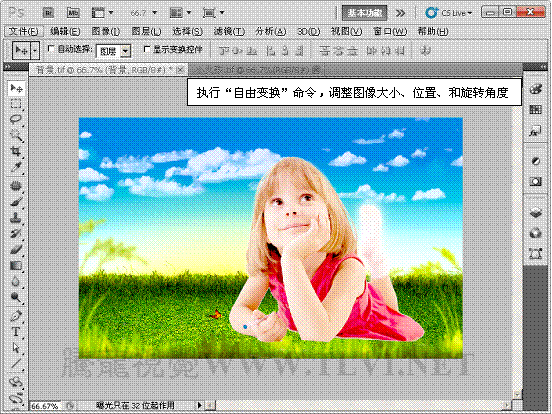Open the 滤镜(T) menu
The height and width of the screenshot is (414, 552).
(x=229, y=32)
